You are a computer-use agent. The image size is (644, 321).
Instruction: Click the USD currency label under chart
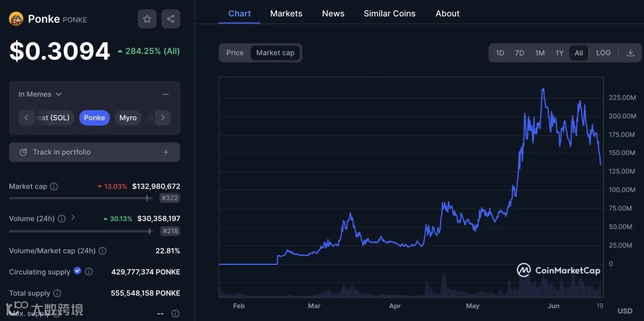[625, 311]
